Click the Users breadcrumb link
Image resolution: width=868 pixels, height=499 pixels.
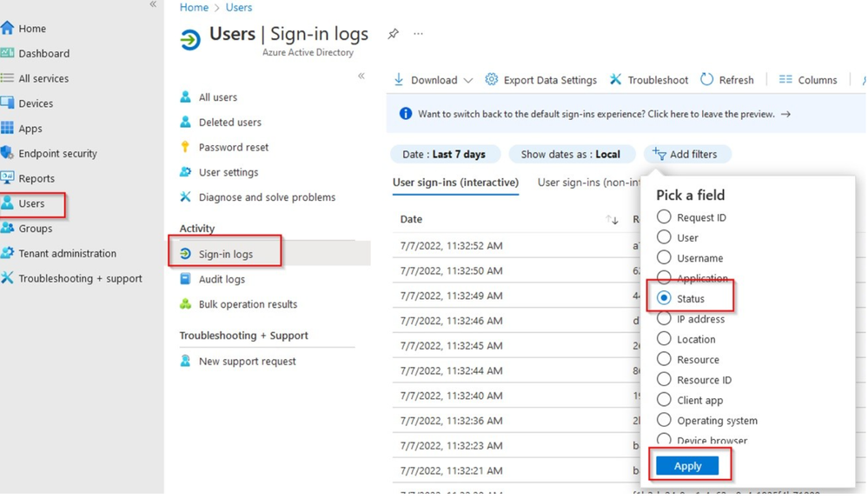coord(239,7)
